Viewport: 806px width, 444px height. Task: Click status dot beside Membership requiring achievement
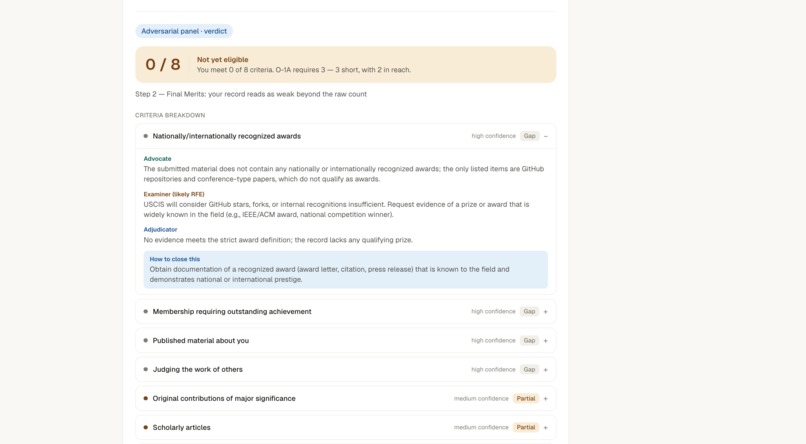click(145, 311)
